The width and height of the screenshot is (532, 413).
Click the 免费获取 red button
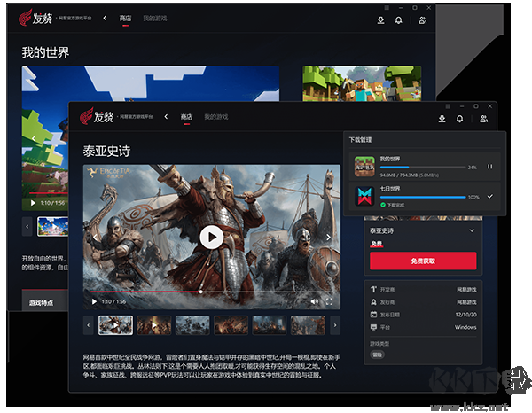[423, 261]
